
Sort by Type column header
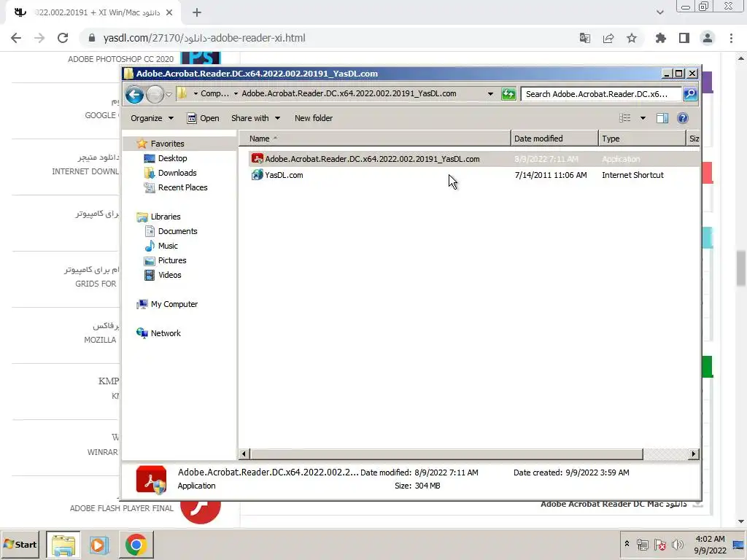[642, 139]
